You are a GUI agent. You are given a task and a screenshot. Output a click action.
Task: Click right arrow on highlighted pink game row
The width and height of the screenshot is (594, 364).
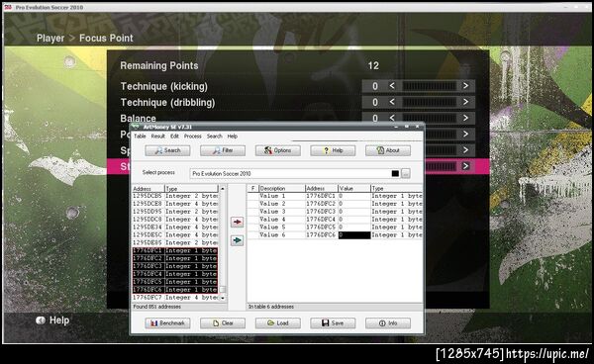click(465, 166)
